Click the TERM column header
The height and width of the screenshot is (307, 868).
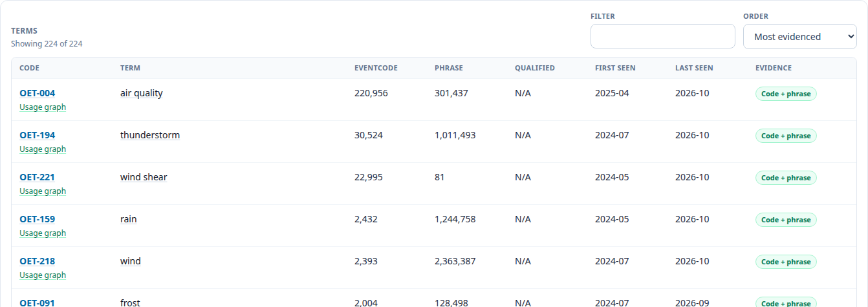point(130,68)
